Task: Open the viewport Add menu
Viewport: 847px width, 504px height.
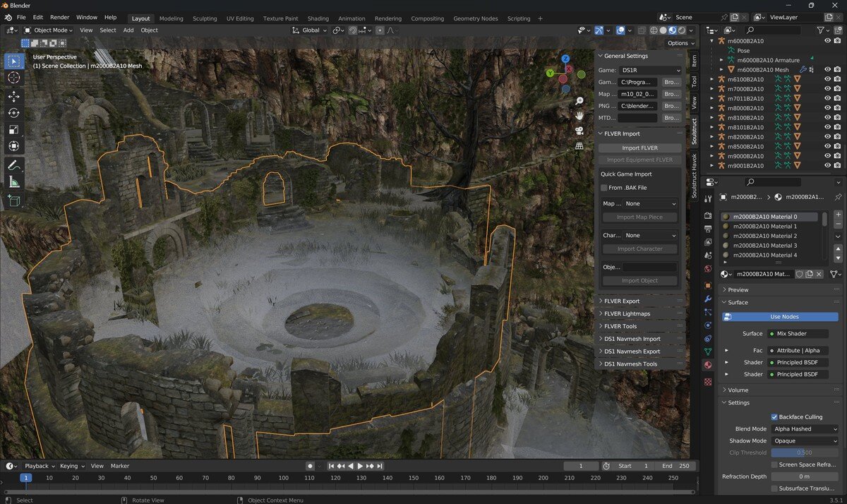Action: click(x=128, y=30)
